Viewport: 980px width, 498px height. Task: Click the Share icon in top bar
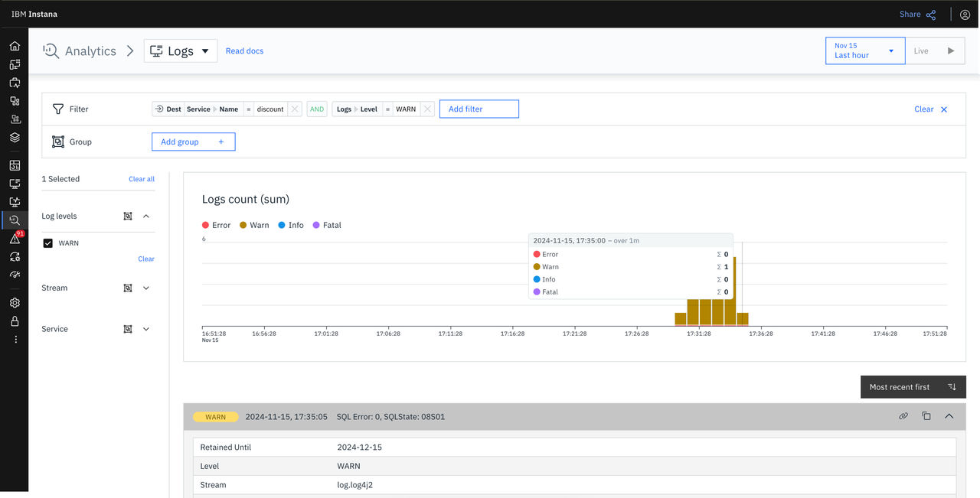[931, 15]
